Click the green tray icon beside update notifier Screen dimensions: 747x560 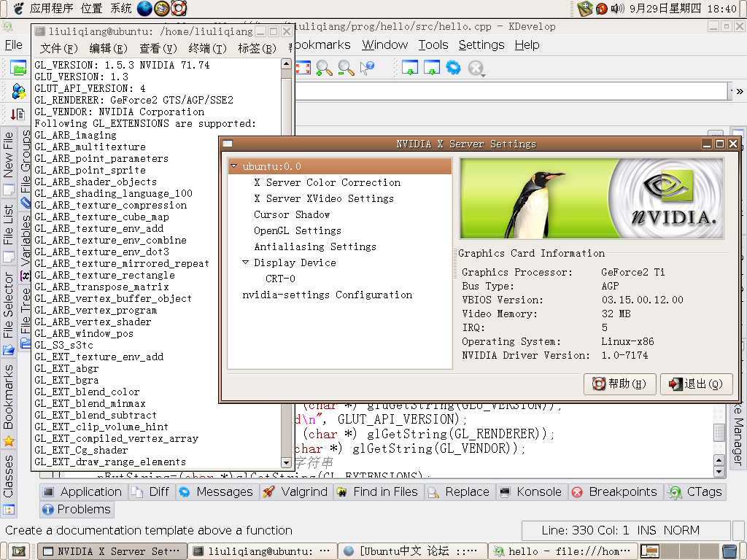[x=584, y=8]
